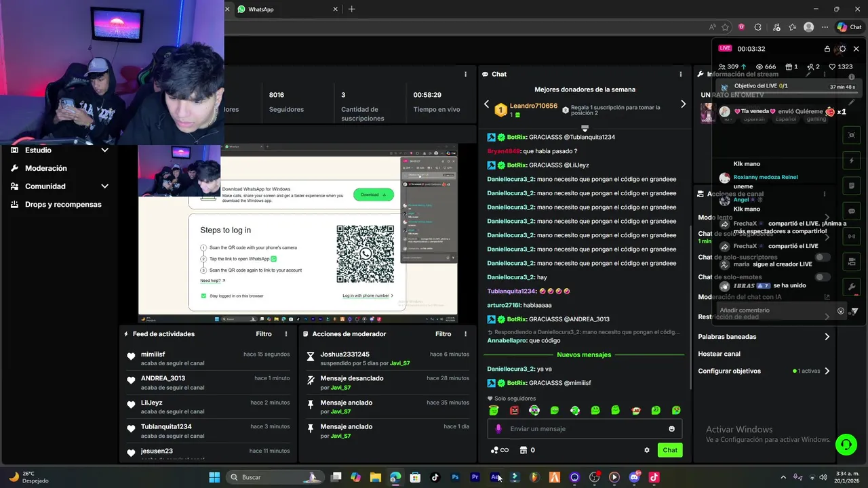Screen dimensions: 868x488
Task: Click the send comment arrow in overlay
Action: tap(854, 311)
